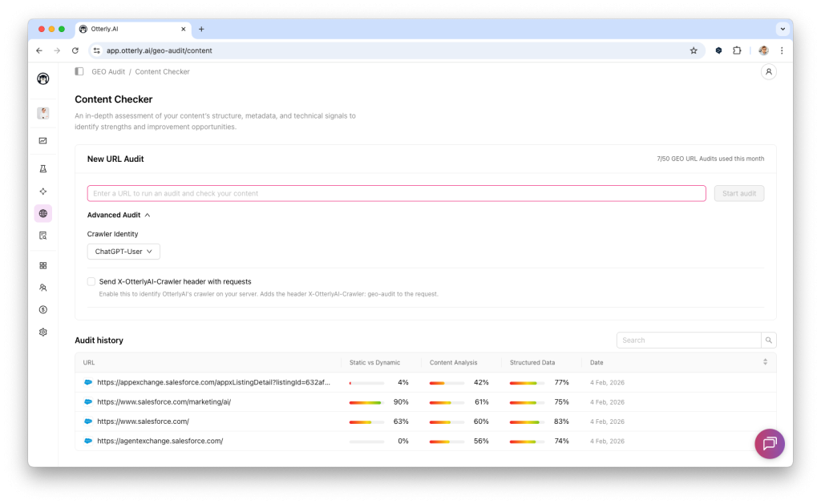
Task: Toggle the sidebar panel icon near breadcrumb
Action: pyautogui.click(x=79, y=71)
